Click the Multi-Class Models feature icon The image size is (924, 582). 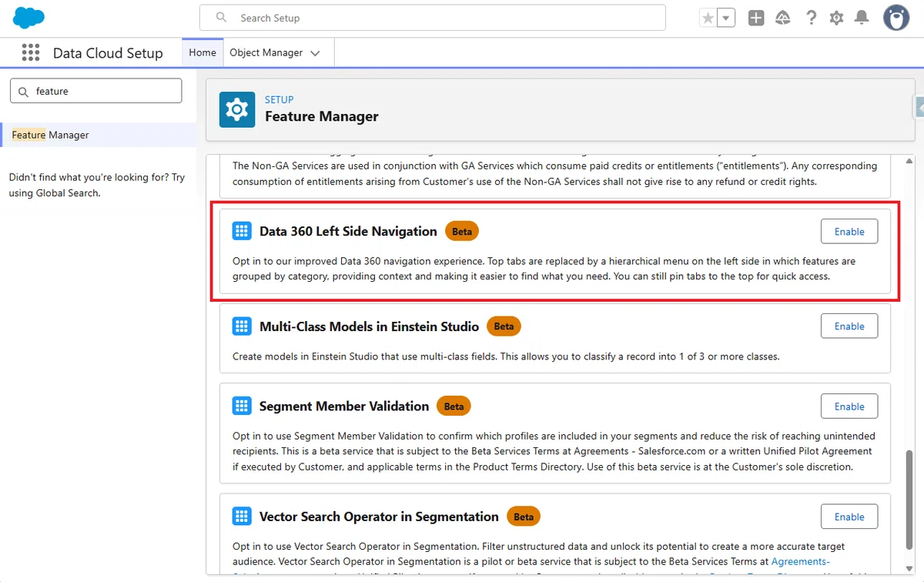pos(242,326)
